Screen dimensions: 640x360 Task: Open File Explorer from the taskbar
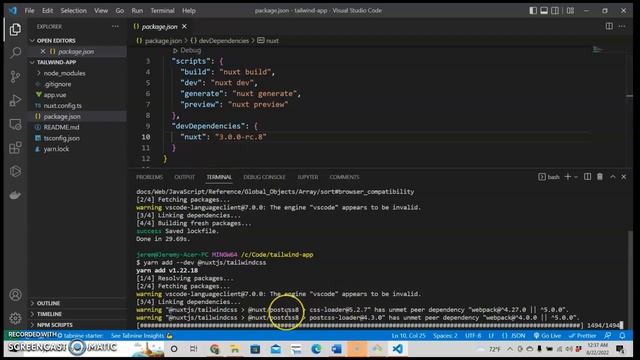click(x=235, y=349)
